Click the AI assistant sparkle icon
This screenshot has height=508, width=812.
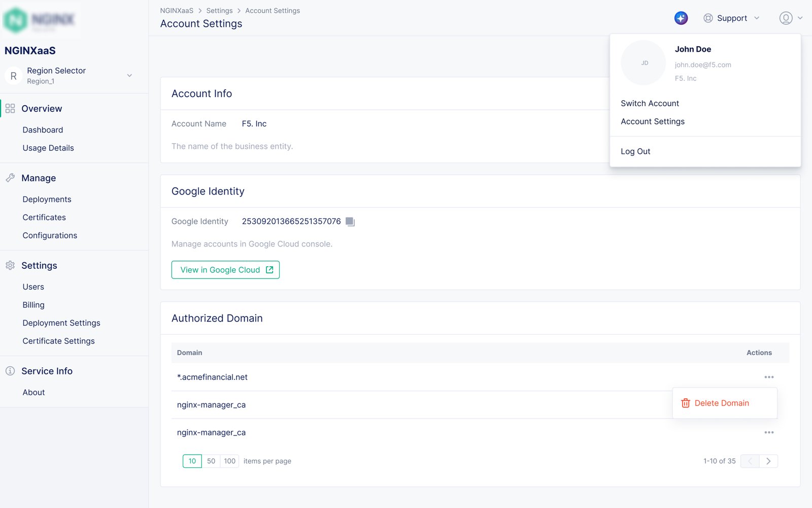[x=681, y=18]
